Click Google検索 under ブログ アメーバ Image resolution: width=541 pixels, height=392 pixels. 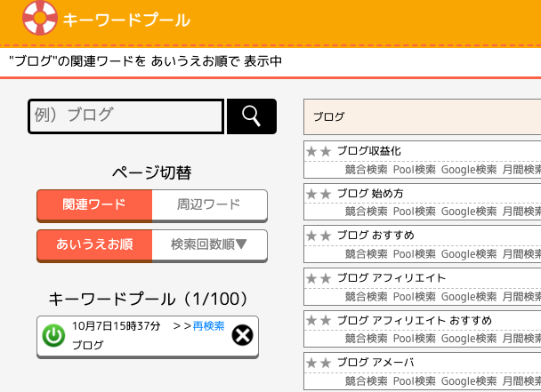coord(469,381)
